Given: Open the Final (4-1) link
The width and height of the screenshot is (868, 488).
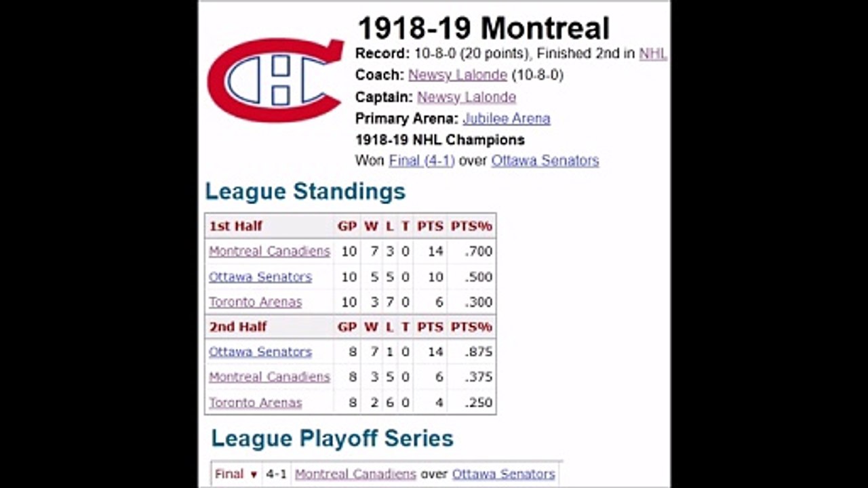Looking at the screenshot, I should pyautogui.click(x=422, y=161).
